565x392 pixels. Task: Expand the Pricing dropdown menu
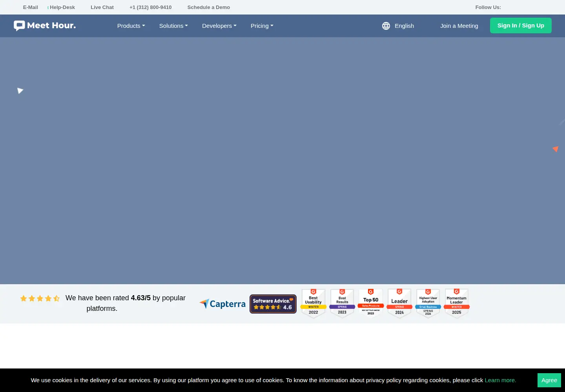coord(262,26)
